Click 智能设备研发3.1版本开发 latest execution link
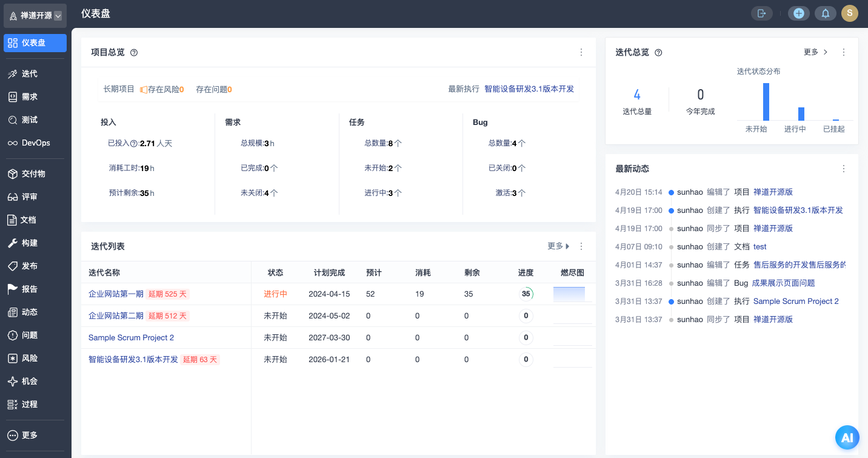Screen dimensions: 868x458 tap(529, 89)
